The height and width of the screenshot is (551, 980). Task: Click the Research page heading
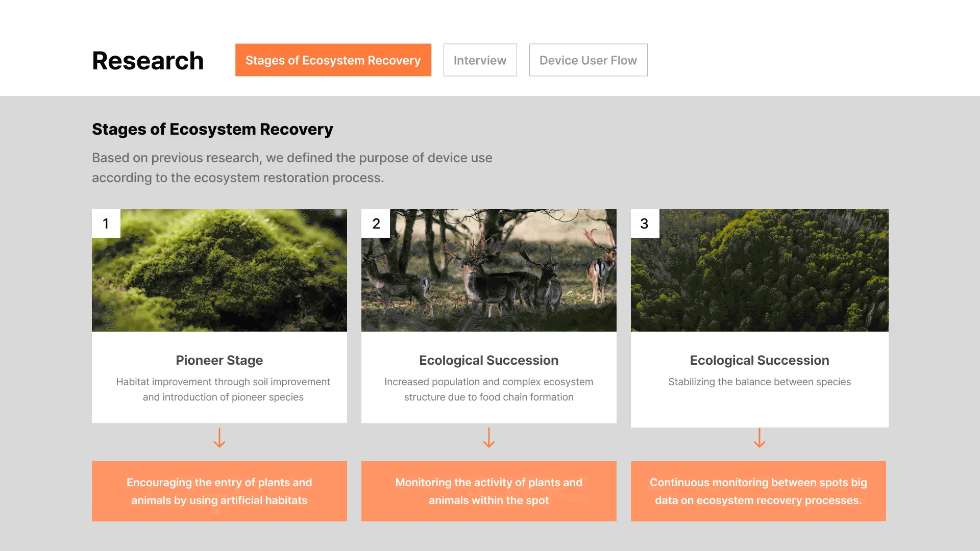click(148, 61)
